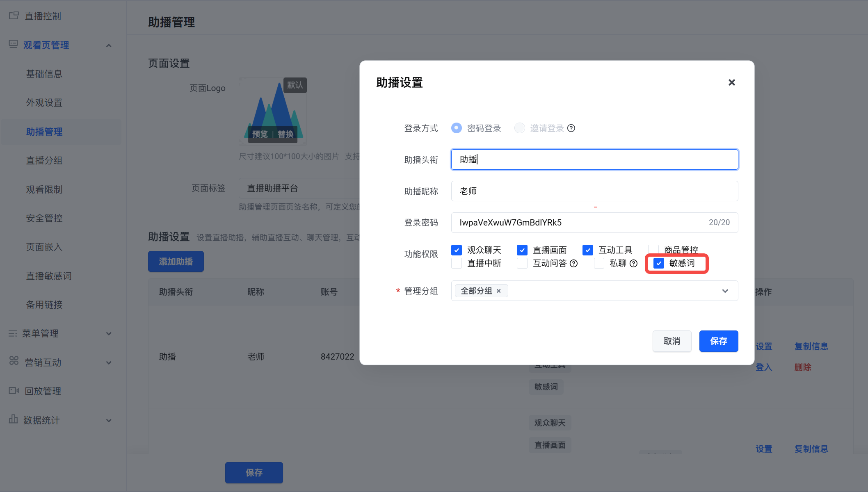Click help icon beside 私聊
The width and height of the screenshot is (868, 492).
point(633,264)
